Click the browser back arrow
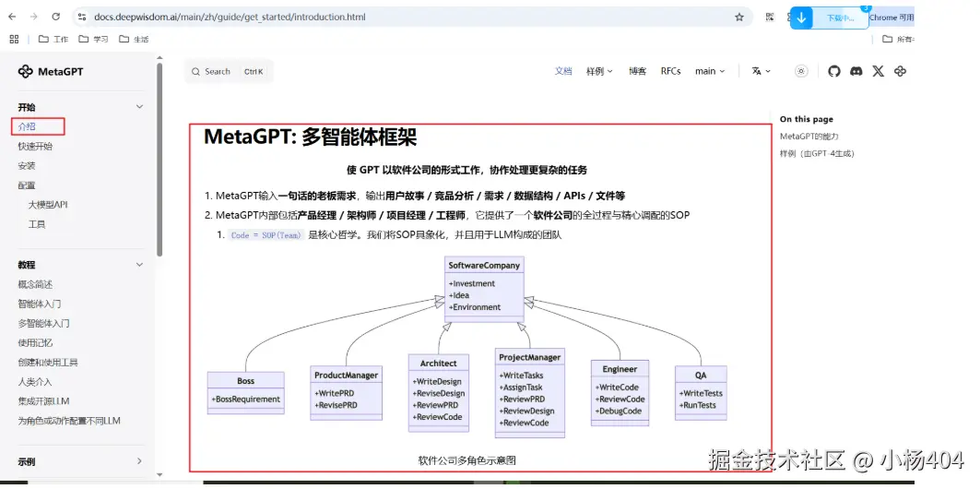 click(12, 17)
